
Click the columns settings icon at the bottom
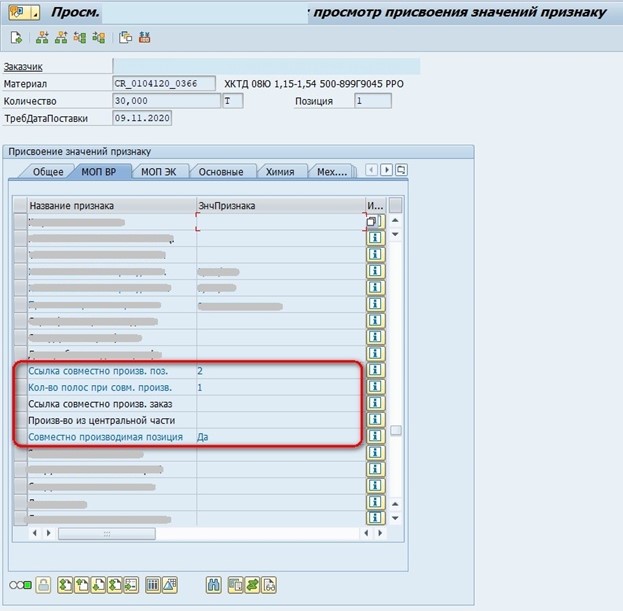point(153,585)
